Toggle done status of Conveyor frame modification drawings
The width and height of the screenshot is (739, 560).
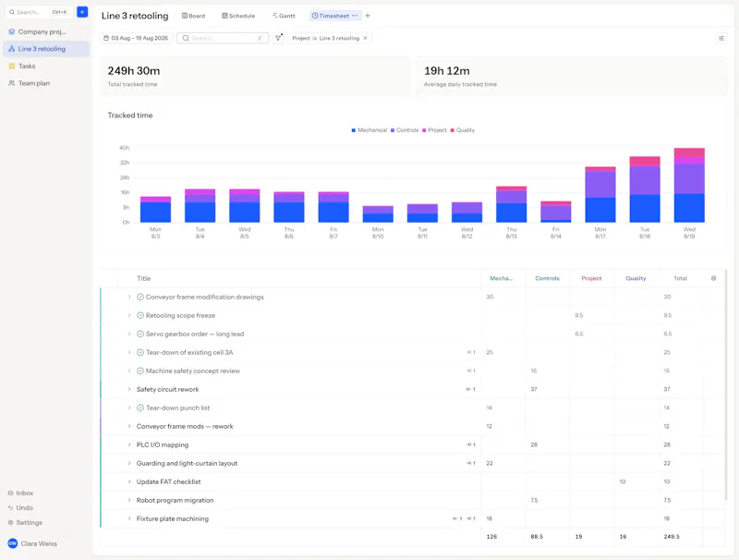point(140,297)
